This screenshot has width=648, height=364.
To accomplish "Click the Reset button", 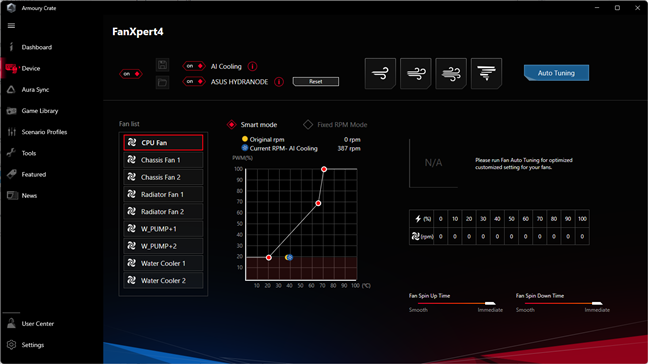I will coord(316,82).
